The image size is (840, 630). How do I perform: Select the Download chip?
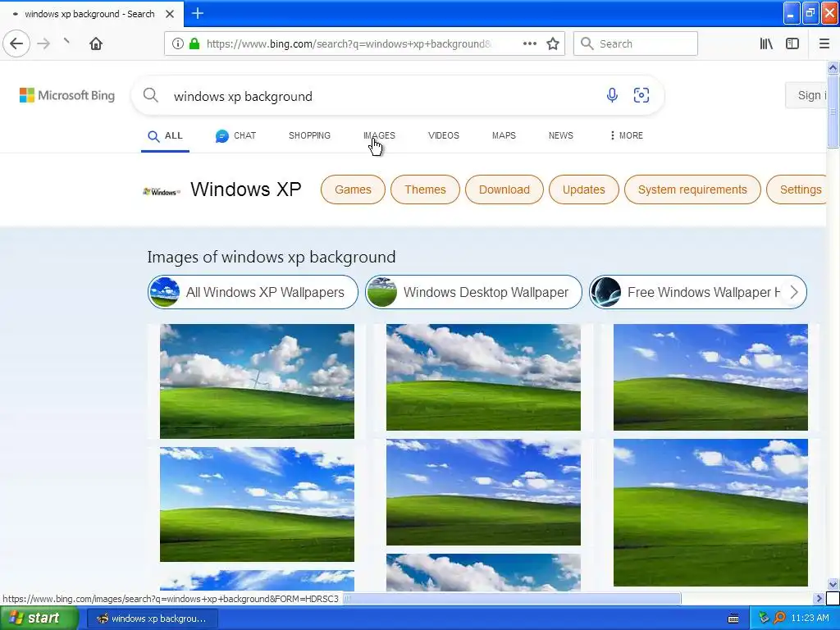coord(504,189)
